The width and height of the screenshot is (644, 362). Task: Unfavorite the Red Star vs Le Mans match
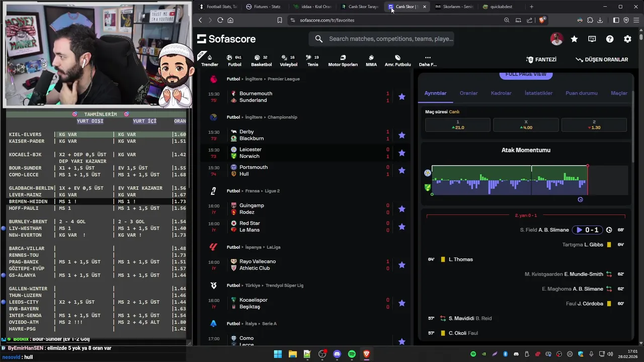click(x=401, y=227)
